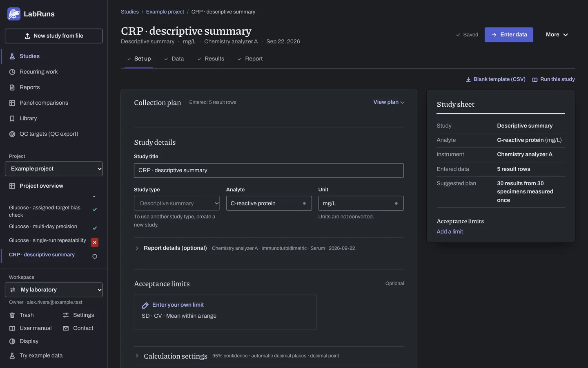Click the Project overview grid icon
588x368 pixels.
[12, 186]
